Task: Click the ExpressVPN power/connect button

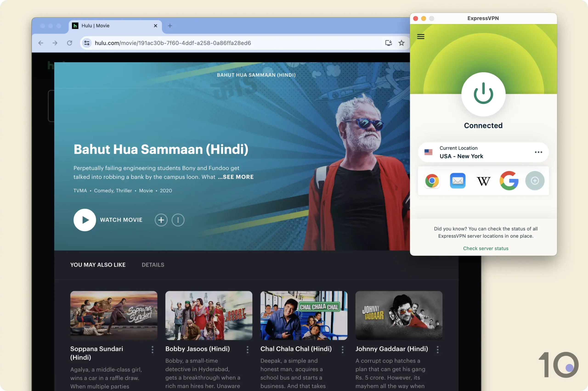Action: pos(483,93)
